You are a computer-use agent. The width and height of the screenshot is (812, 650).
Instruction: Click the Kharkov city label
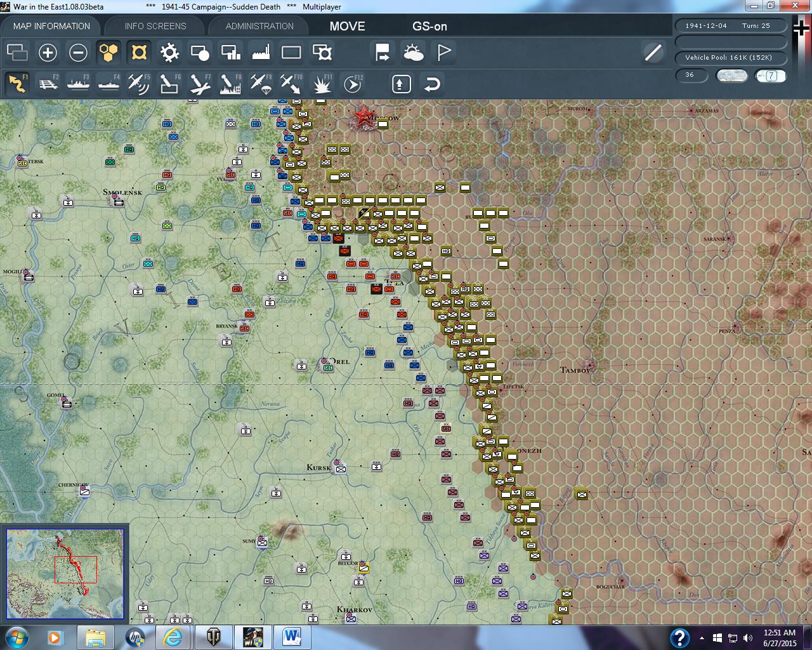(354, 609)
